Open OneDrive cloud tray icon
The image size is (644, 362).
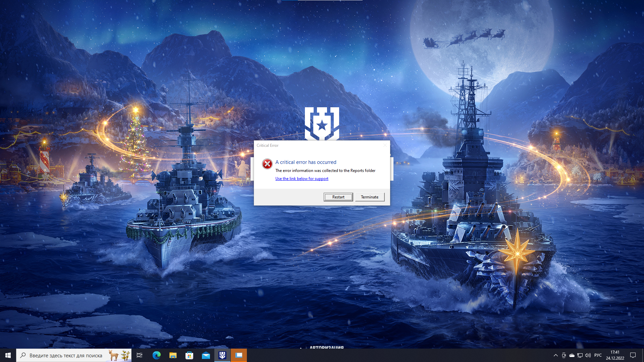tap(572, 355)
